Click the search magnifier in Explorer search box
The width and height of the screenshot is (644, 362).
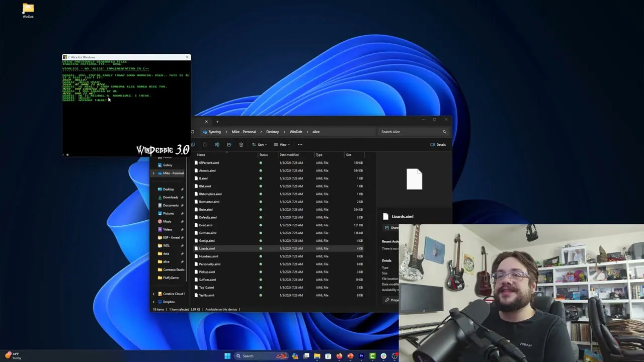[444, 132]
